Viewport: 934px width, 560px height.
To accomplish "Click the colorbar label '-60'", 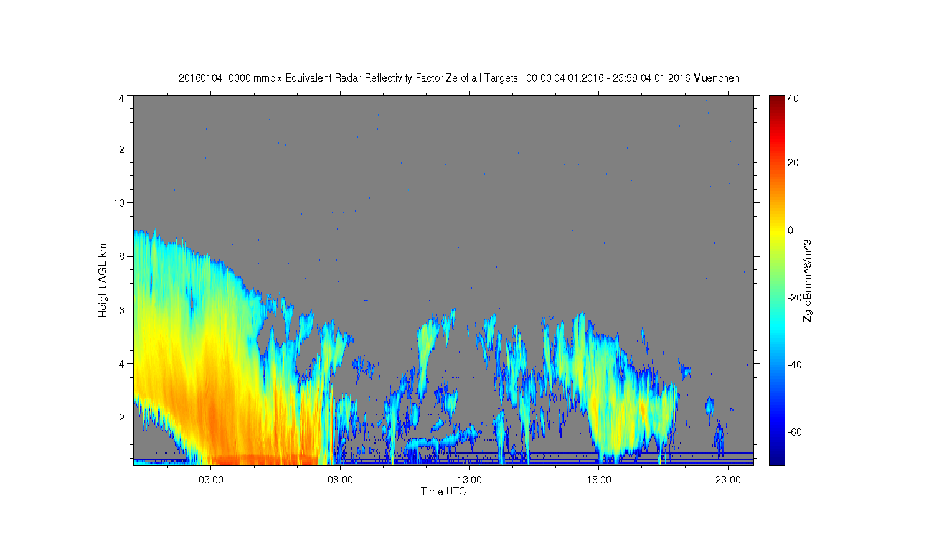I will tap(795, 432).
